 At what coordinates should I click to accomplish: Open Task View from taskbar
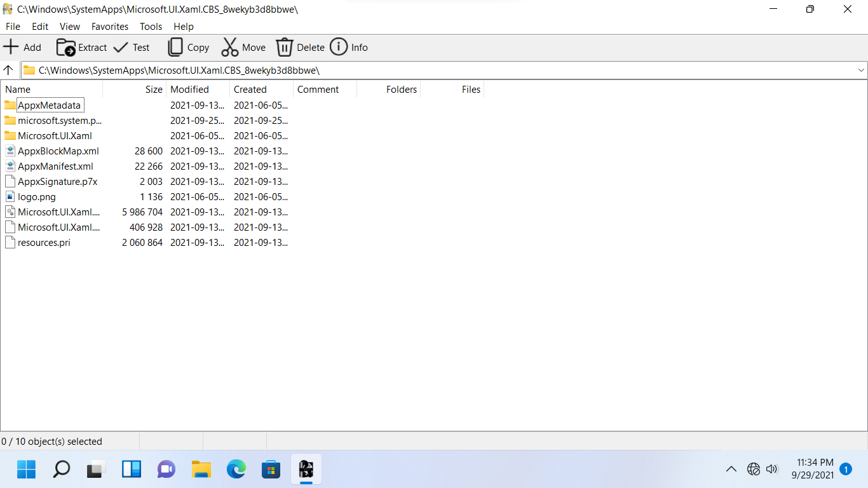[x=96, y=470]
